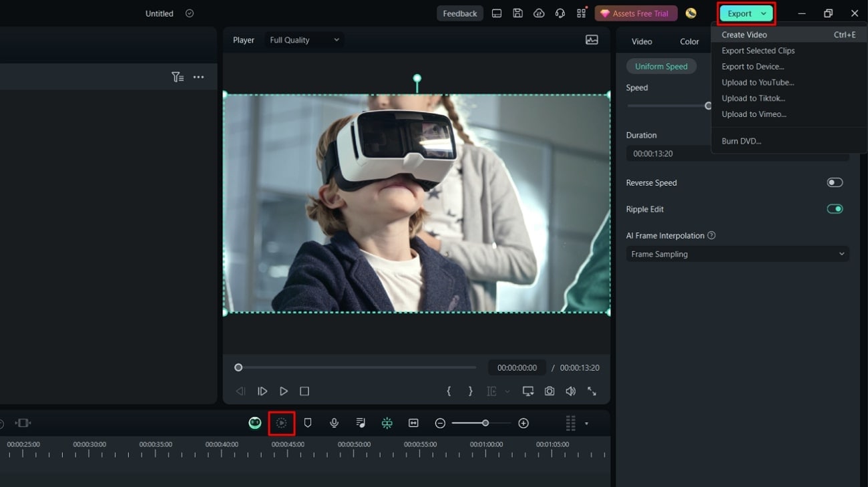Click the timeline zoom slider handle
The image size is (868, 487).
point(485,423)
